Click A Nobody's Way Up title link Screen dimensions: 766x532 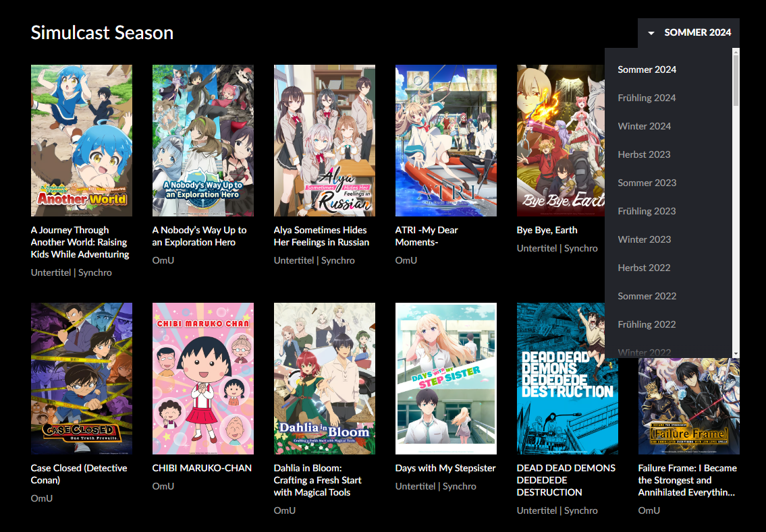(x=199, y=236)
